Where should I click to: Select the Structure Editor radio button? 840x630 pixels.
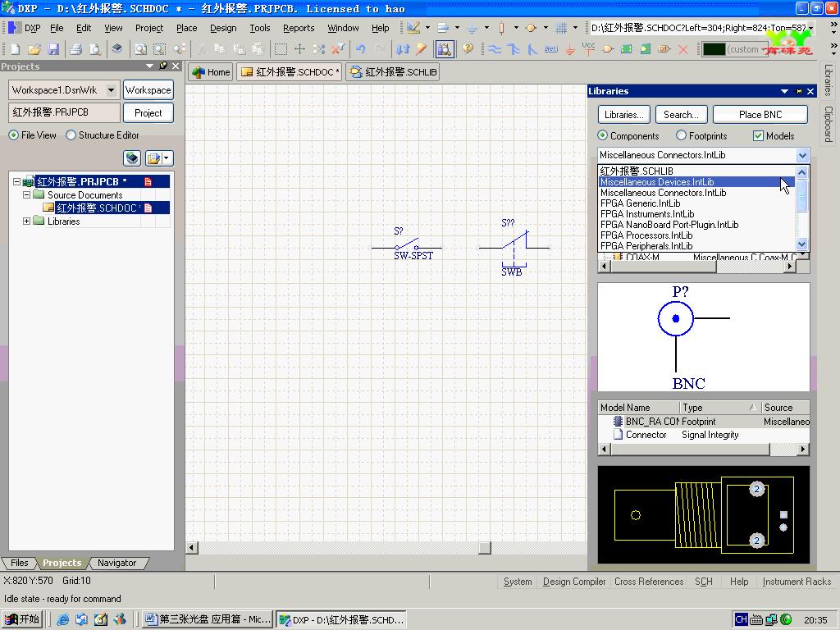pos(71,135)
